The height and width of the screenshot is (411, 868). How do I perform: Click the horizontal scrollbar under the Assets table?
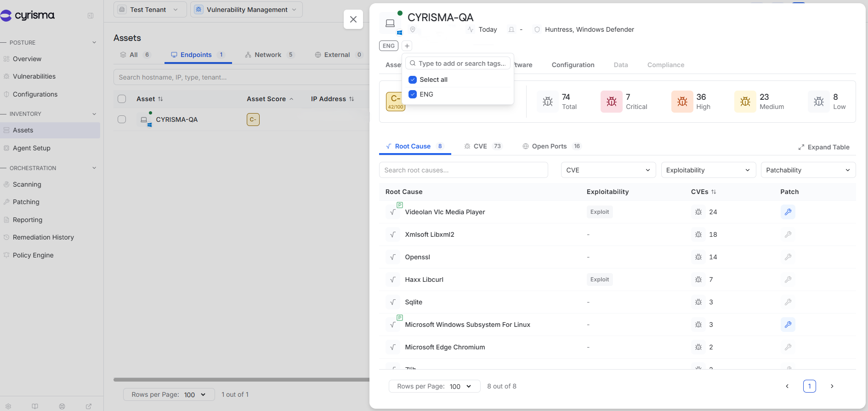tap(241, 380)
